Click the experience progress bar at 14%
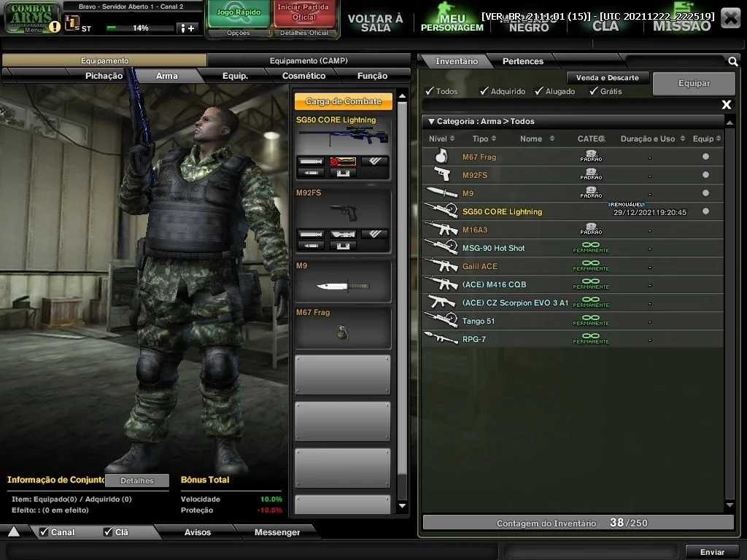Screen dimensions: 747x560 tap(139, 28)
